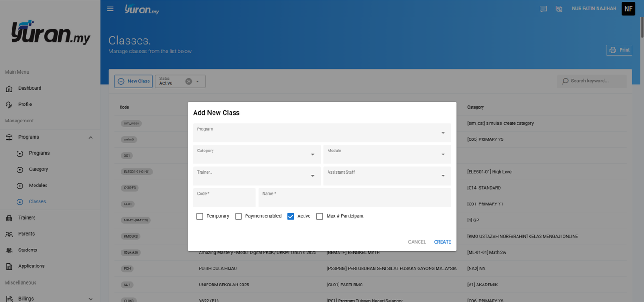Open the hamburger menu icon

(x=110, y=9)
